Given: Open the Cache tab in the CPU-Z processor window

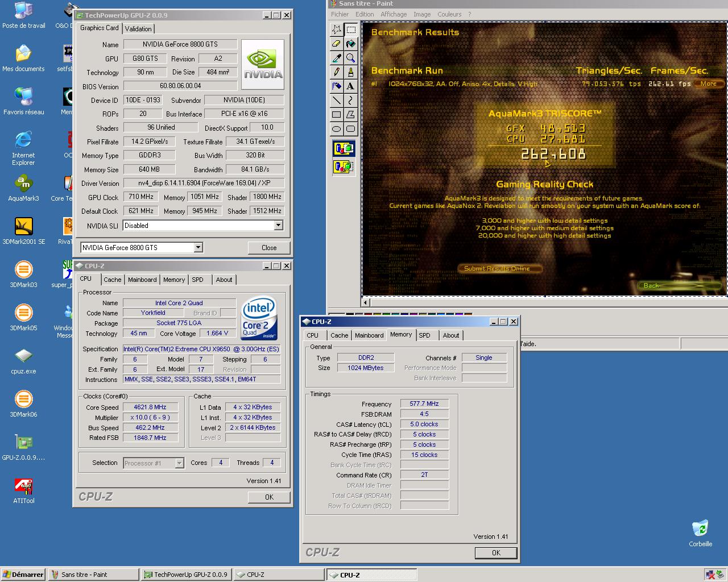Looking at the screenshot, I should point(112,280).
